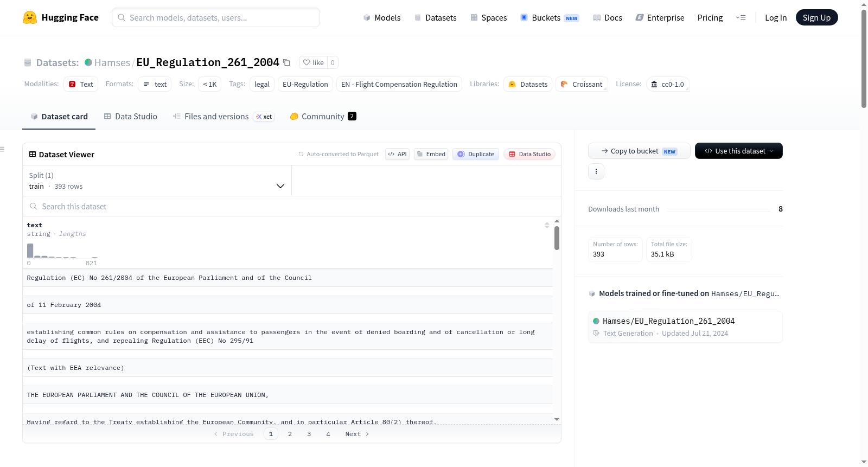Switch to the Data Studio tab

pyautogui.click(x=131, y=117)
